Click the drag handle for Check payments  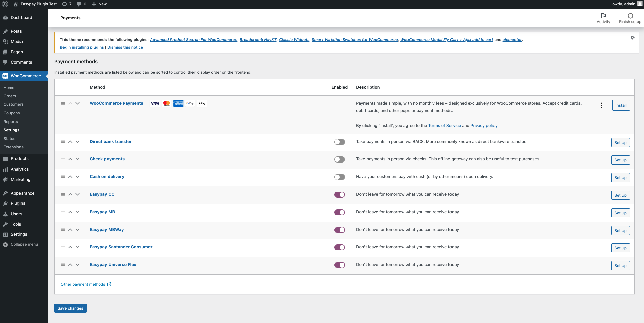[x=63, y=159]
